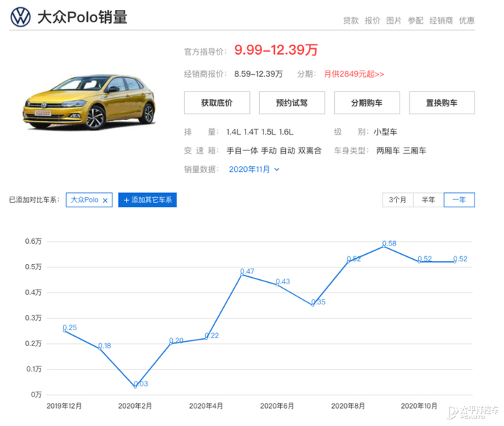Open the 贷款 navigation link
The height and width of the screenshot is (426, 504).
pyautogui.click(x=351, y=21)
